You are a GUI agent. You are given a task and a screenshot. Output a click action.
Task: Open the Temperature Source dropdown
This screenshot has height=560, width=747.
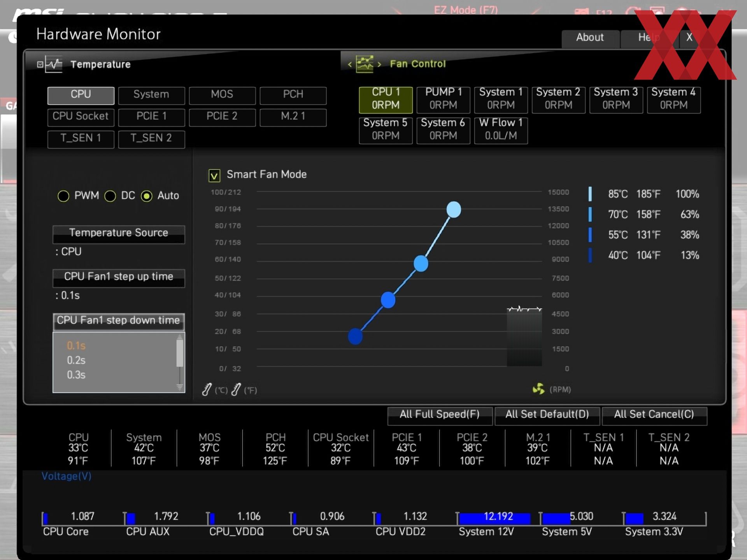coord(119,234)
